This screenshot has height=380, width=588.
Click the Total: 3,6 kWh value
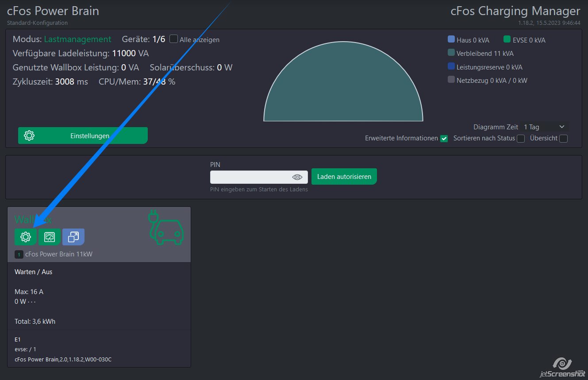(35, 322)
